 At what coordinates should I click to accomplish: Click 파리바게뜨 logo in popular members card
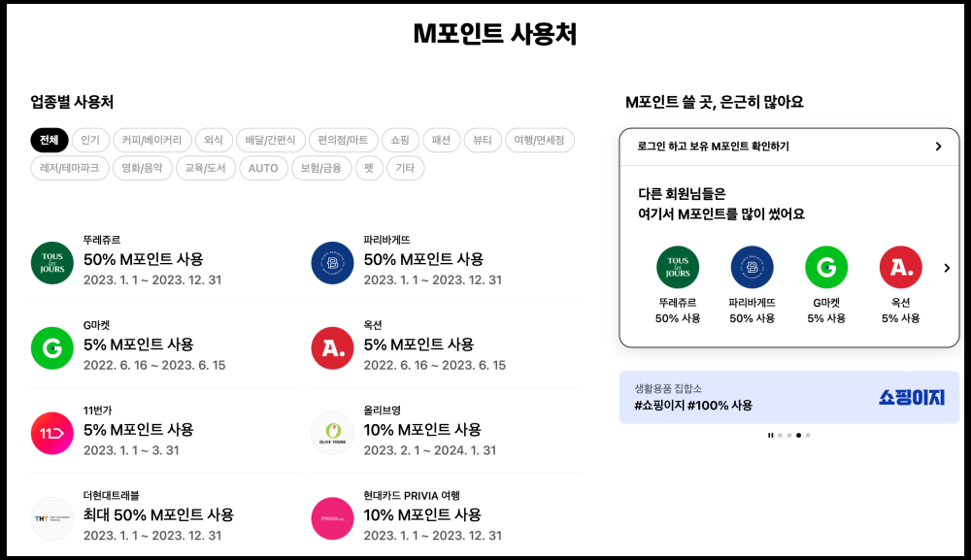[752, 267]
